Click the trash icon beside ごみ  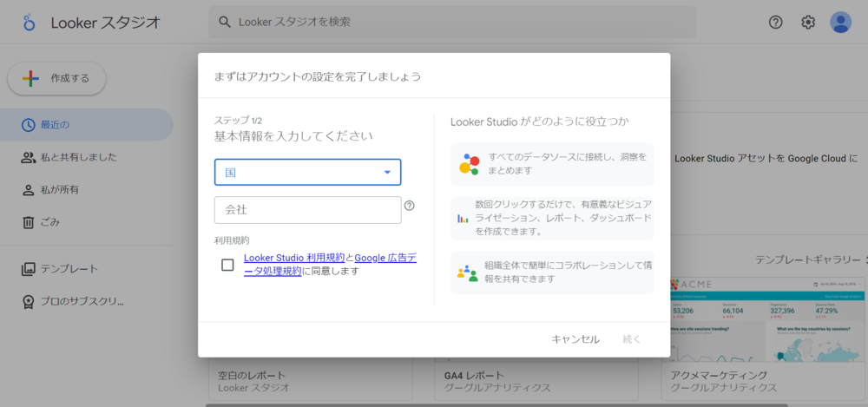28,223
